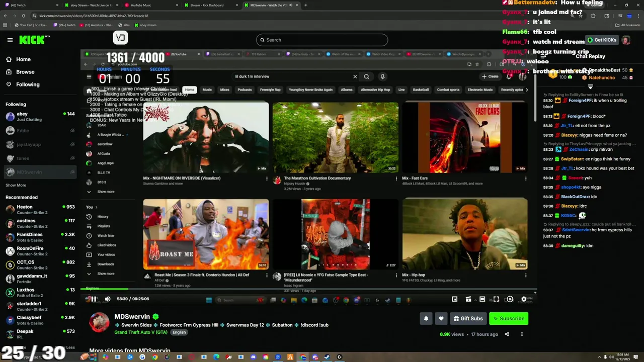
Task: Toggle the heart follow button for MDSwervin
Action: tap(441, 318)
